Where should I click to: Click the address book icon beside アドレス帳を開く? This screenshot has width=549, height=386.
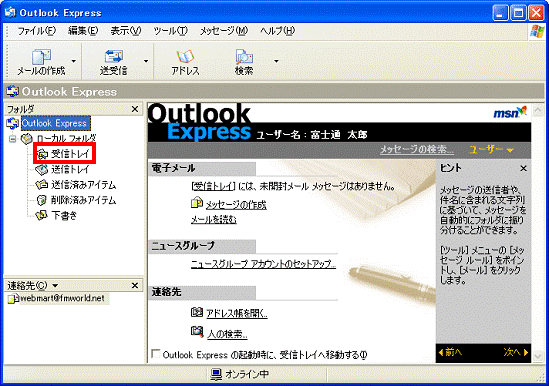[197, 312]
